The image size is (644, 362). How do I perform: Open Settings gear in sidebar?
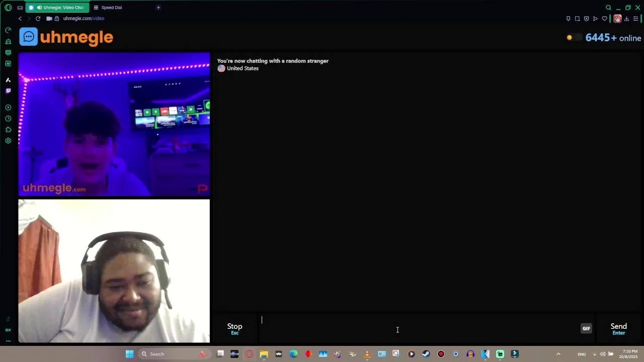(x=8, y=141)
